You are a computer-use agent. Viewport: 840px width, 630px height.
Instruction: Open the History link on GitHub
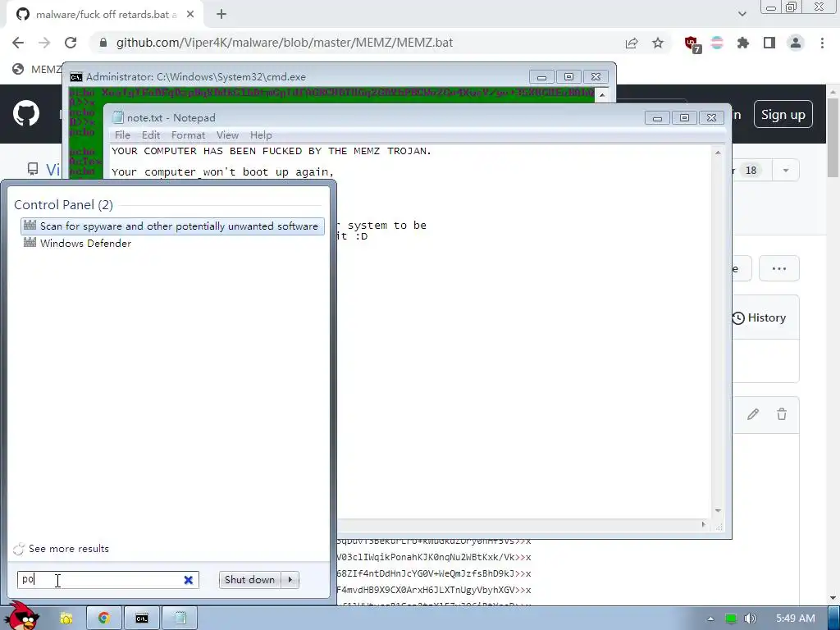[759, 317]
